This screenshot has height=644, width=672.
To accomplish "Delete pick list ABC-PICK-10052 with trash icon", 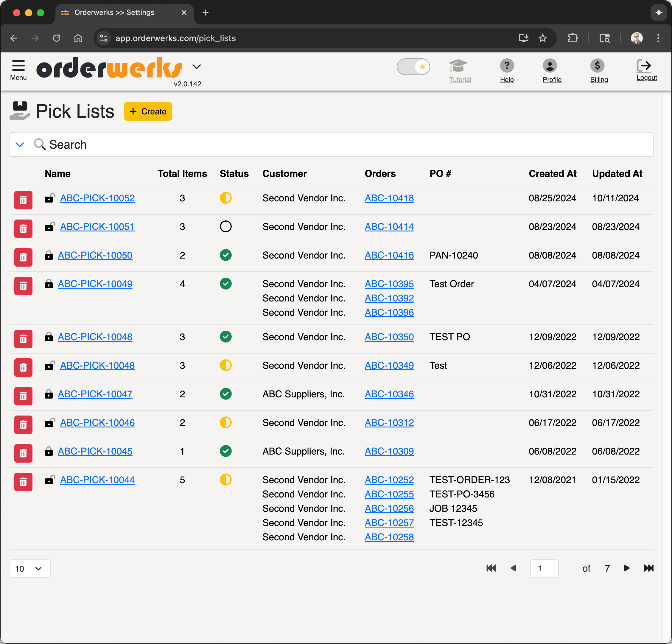I will 23,200.
